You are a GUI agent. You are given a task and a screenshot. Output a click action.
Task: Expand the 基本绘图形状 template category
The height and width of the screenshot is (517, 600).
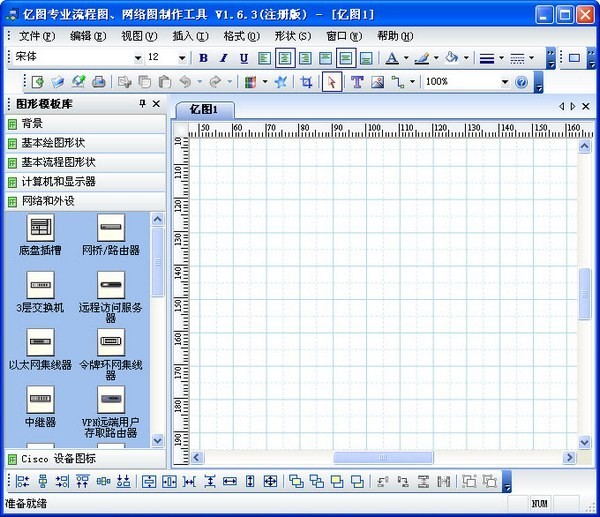click(86, 143)
